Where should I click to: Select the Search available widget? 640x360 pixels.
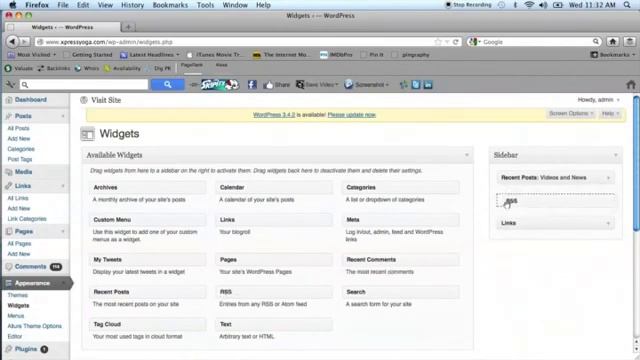point(400,292)
